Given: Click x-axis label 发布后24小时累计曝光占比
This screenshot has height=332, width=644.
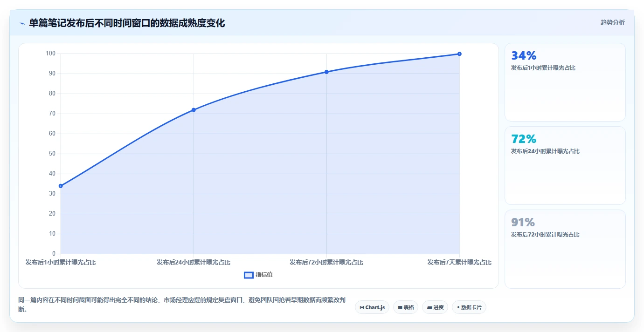Looking at the screenshot, I should [x=194, y=263].
